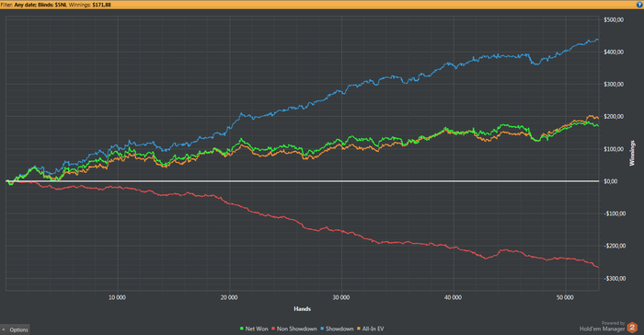Click the $300,00 axis label
The width and height of the screenshot is (644, 335).
(x=614, y=85)
